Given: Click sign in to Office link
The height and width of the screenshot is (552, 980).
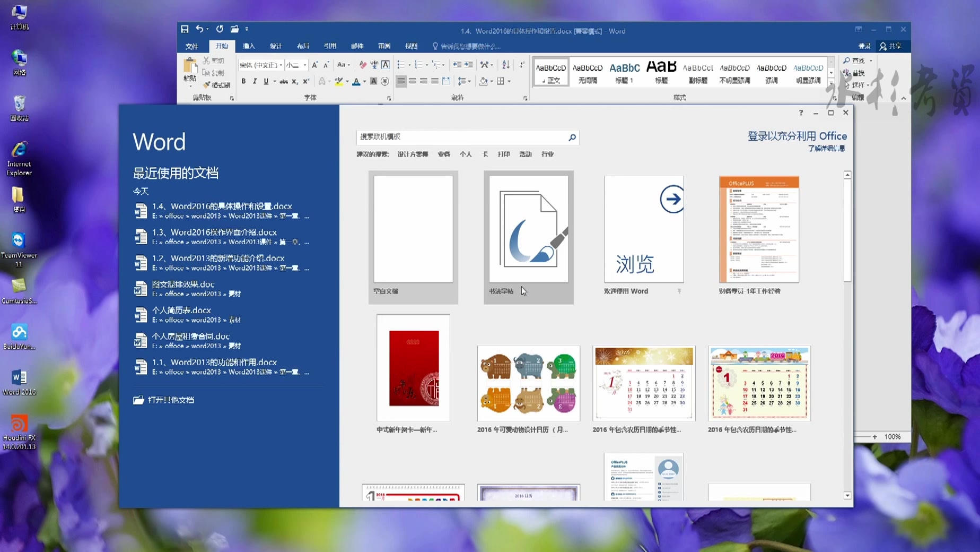Looking at the screenshot, I should coord(797,136).
